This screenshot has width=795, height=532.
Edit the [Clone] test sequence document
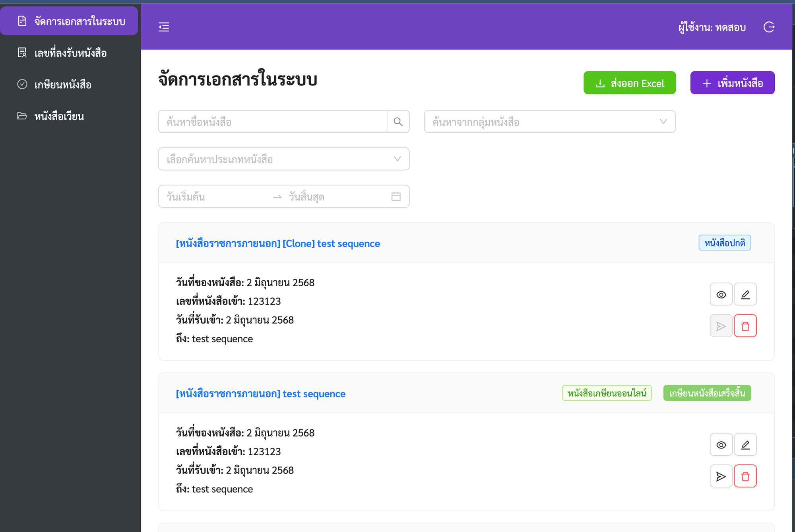pyautogui.click(x=745, y=294)
